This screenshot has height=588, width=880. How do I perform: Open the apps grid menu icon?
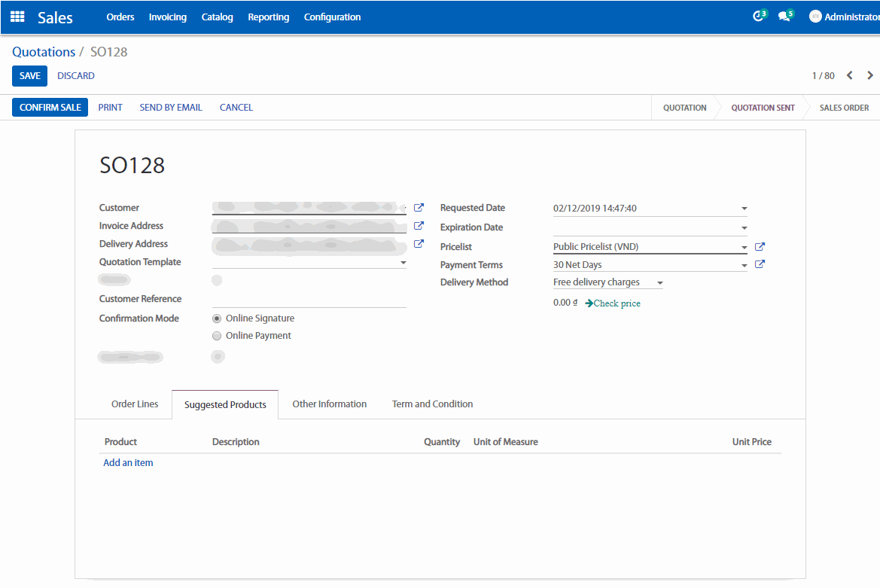pos(17,17)
